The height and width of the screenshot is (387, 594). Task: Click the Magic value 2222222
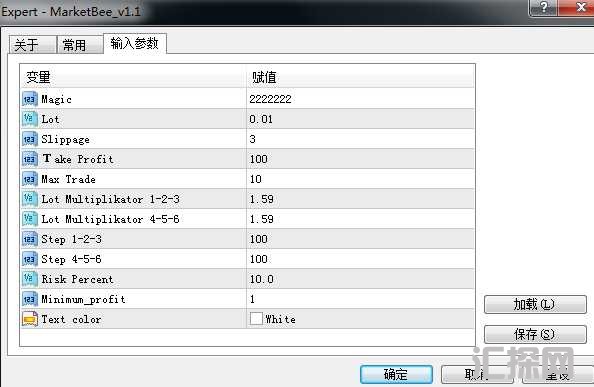click(270, 99)
